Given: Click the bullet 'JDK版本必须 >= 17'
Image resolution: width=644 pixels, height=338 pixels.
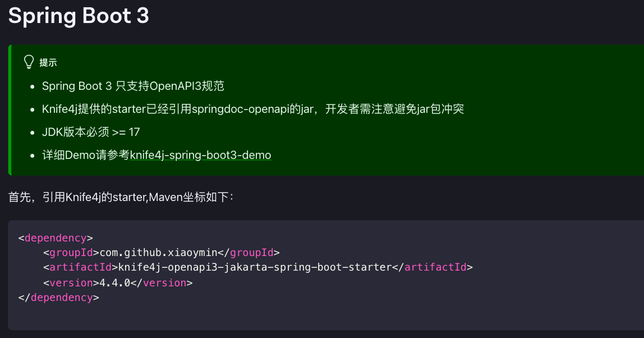Looking at the screenshot, I should (91, 132).
